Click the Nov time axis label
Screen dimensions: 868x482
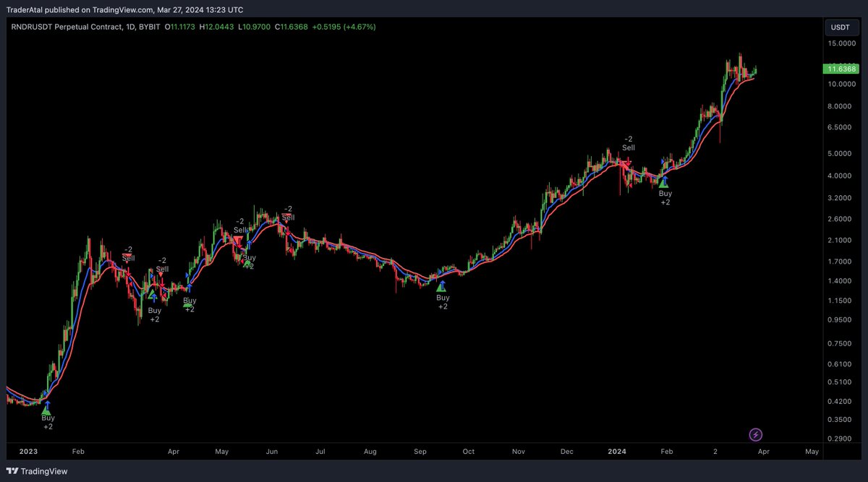click(x=518, y=452)
